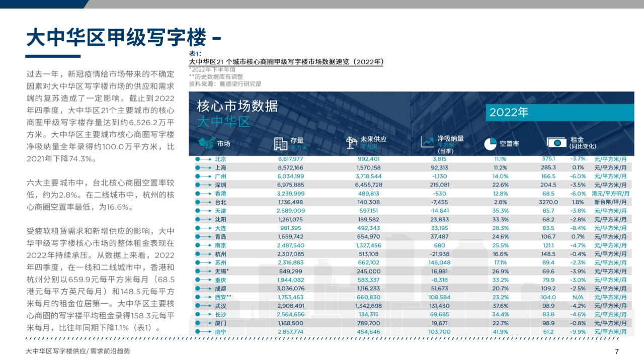The image size is (644, 362).
Task: Click the paragraph starting 过去一年
Action: tap(101, 116)
